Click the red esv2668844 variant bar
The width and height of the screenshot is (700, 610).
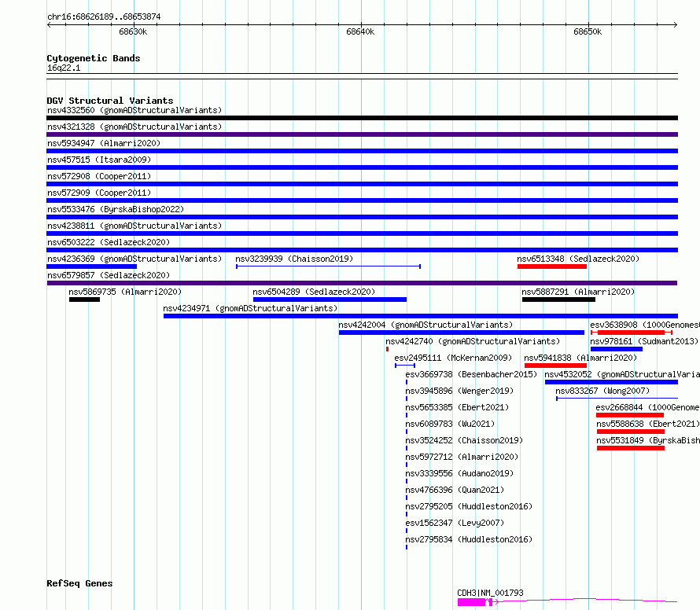coord(630,415)
